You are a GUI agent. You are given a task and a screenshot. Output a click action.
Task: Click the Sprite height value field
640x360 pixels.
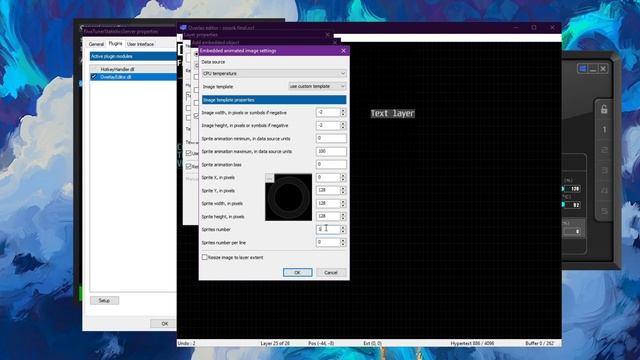328,216
